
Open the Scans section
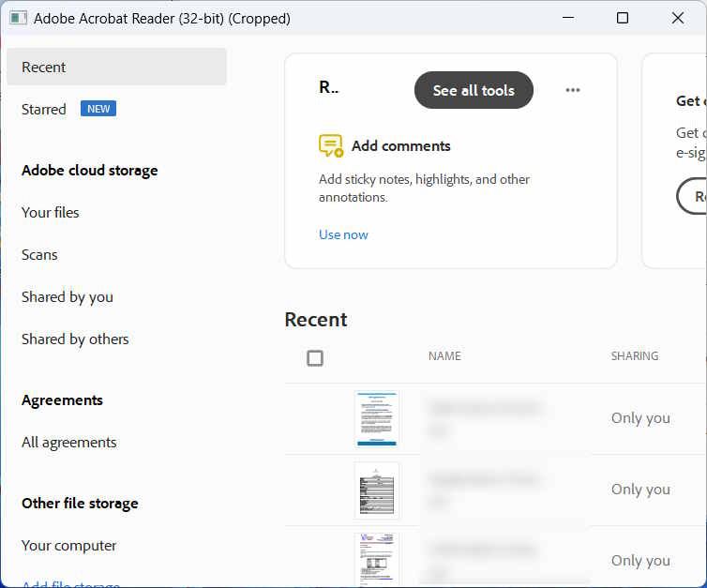click(39, 254)
